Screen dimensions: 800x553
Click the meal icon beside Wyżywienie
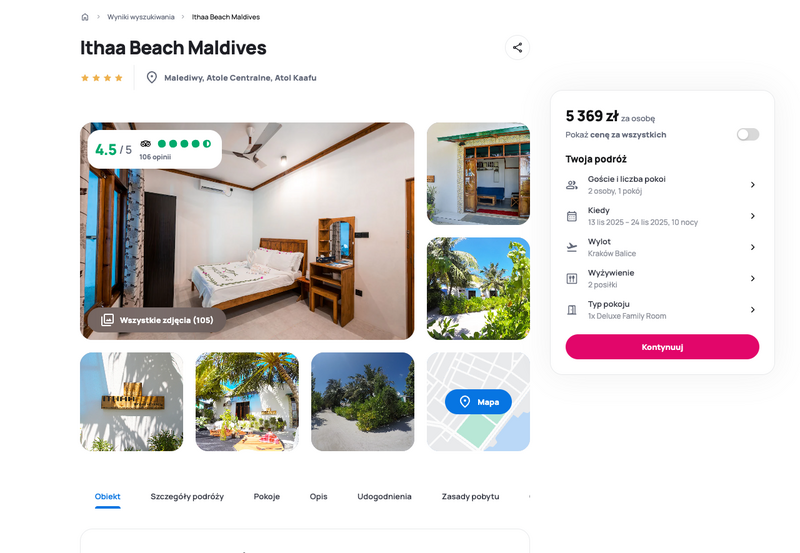pos(572,279)
